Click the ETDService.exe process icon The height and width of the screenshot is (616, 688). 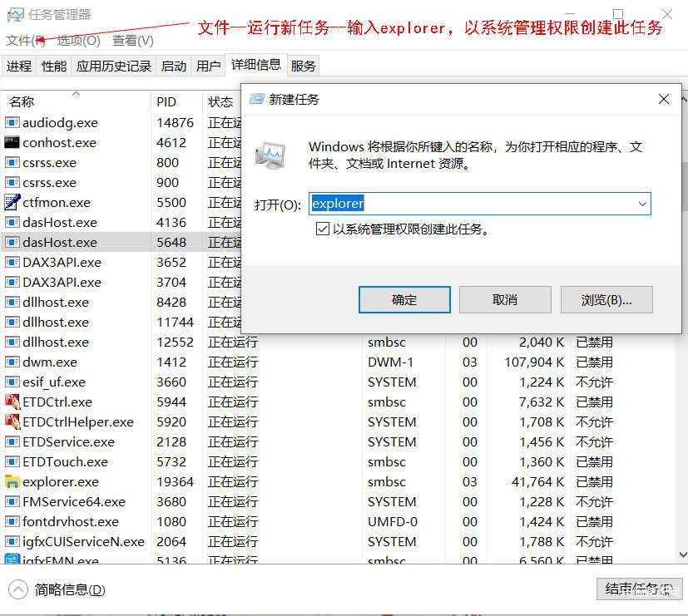pyautogui.click(x=12, y=441)
